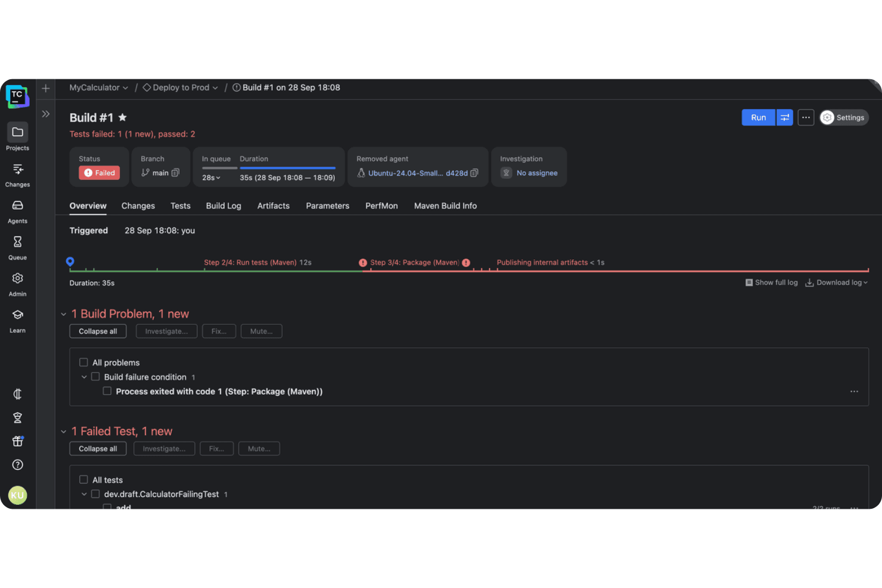Open the Queue sidebar section

(x=17, y=247)
